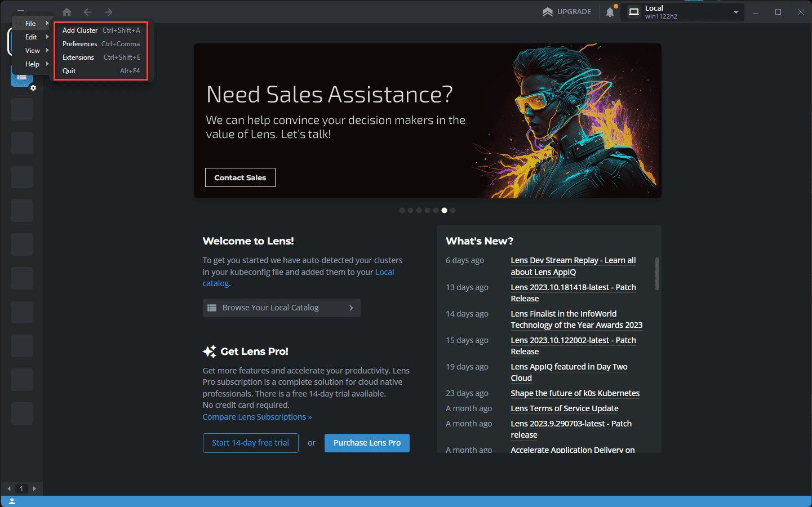Click the "Need Sales Assistance?" banner title
The width and height of the screenshot is (812, 507).
tap(330, 94)
